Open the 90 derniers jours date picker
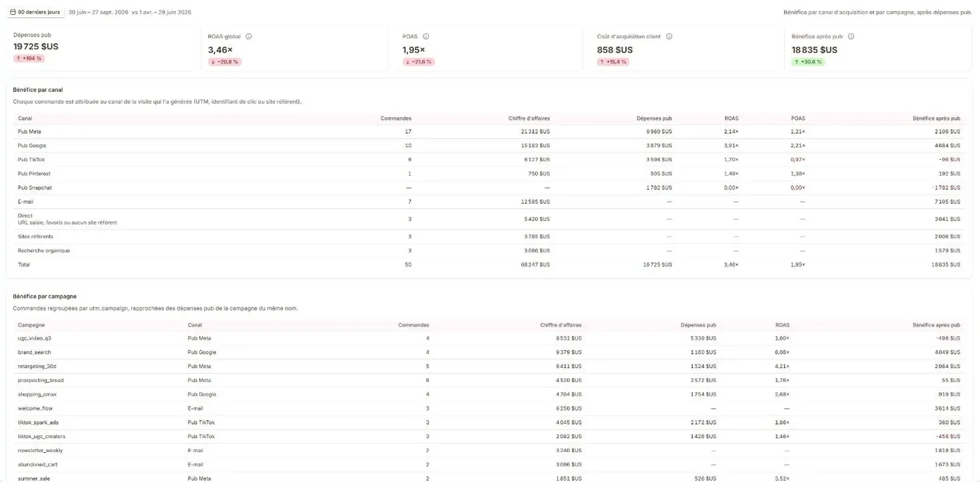Screen dimensions: 980x482 [36, 12]
